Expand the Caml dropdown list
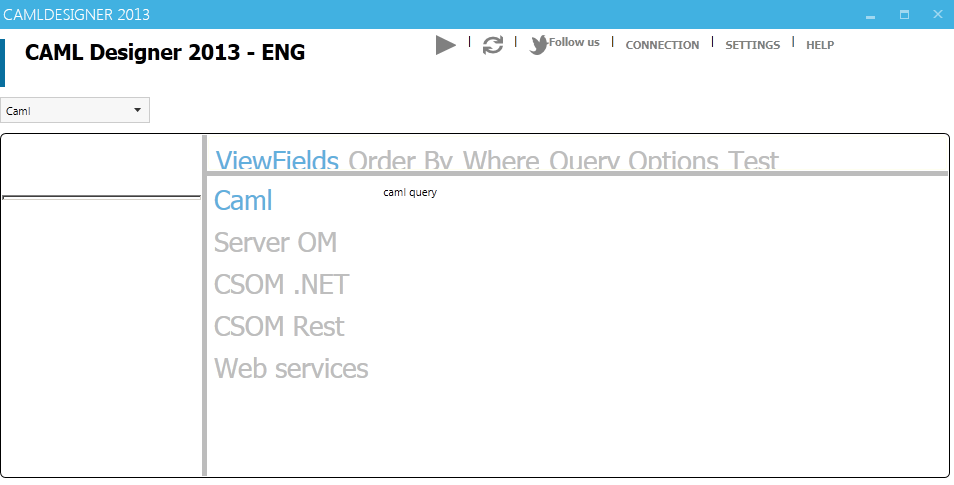Viewport: 954px width, 485px height. click(x=75, y=110)
